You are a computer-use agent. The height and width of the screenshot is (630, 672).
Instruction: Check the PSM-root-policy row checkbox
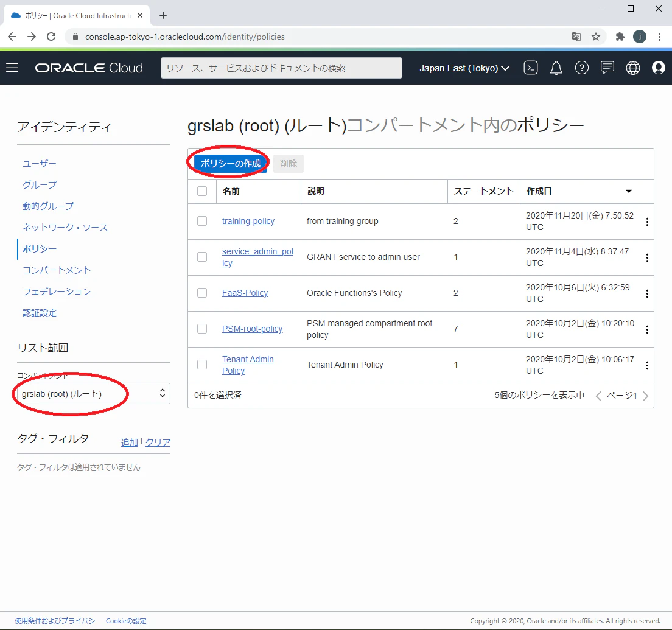click(202, 329)
